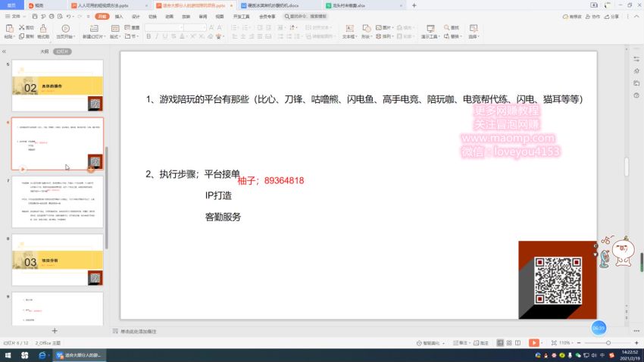Switch to the .docx document tab
This screenshot has height=362, width=644.
(x=273, y=6)
